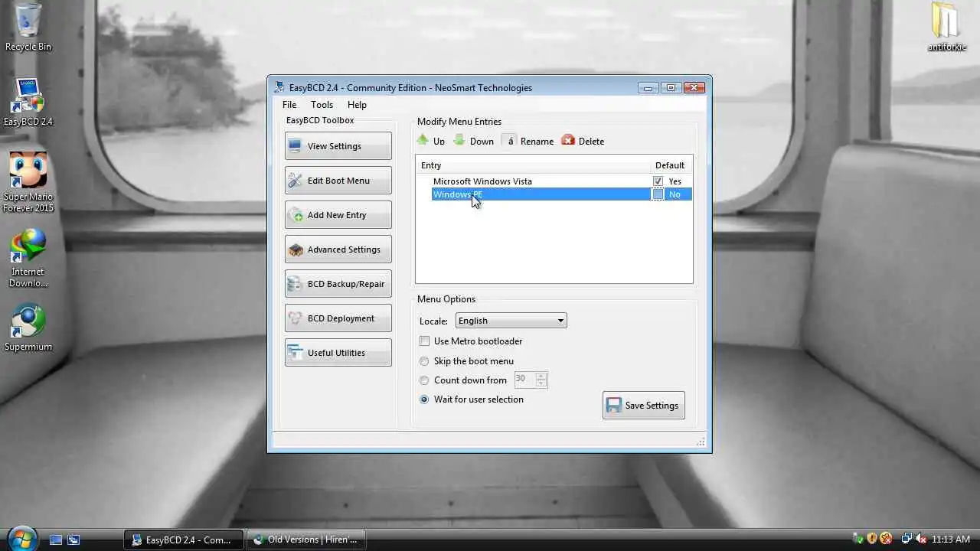Close the EasyBCD window
Image resolution: width=980 pixels, height=551 pixels.
coord(694,87)
